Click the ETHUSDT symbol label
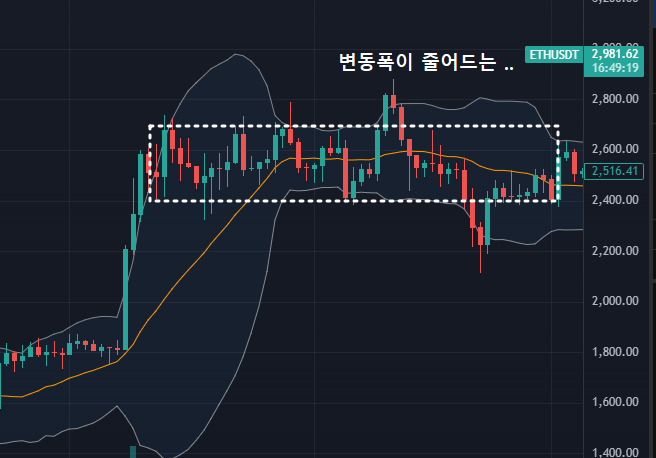The image size is (656, 458). click(556, 54)
